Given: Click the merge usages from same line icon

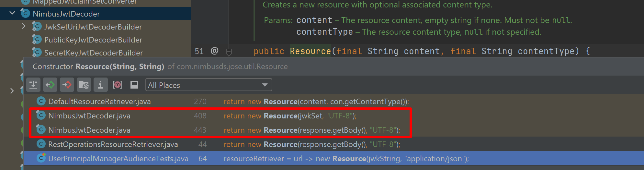Looking at the screenshot, I should click(33, 85).
